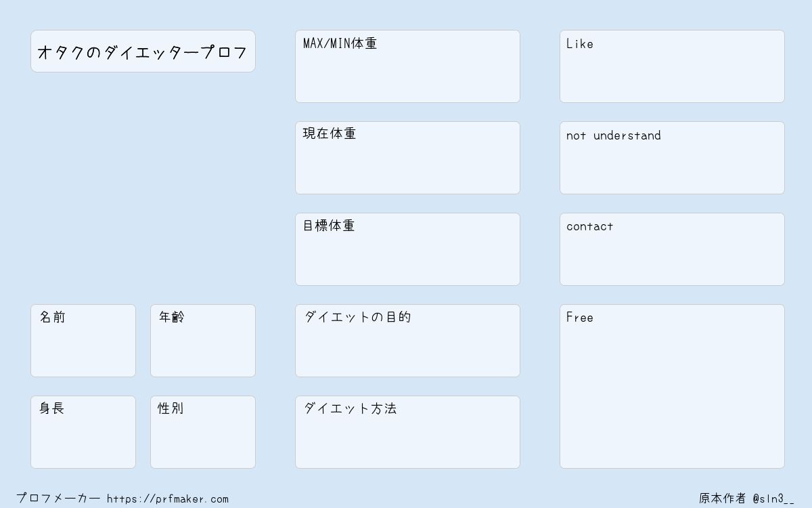Select the 年齢 box
The width and height of the screenshot is (812, 508).
pyautogui.click(x=203, y=341)
